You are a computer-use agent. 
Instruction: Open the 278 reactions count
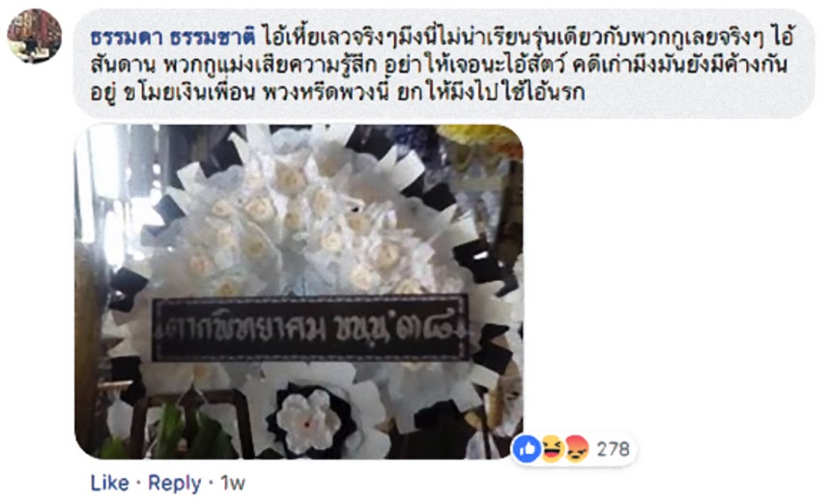coord(614,450)
